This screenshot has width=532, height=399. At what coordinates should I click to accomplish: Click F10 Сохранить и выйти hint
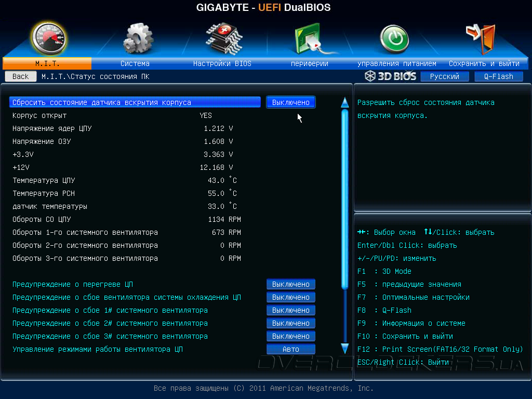pyautogui.click(x=405, y=336)
